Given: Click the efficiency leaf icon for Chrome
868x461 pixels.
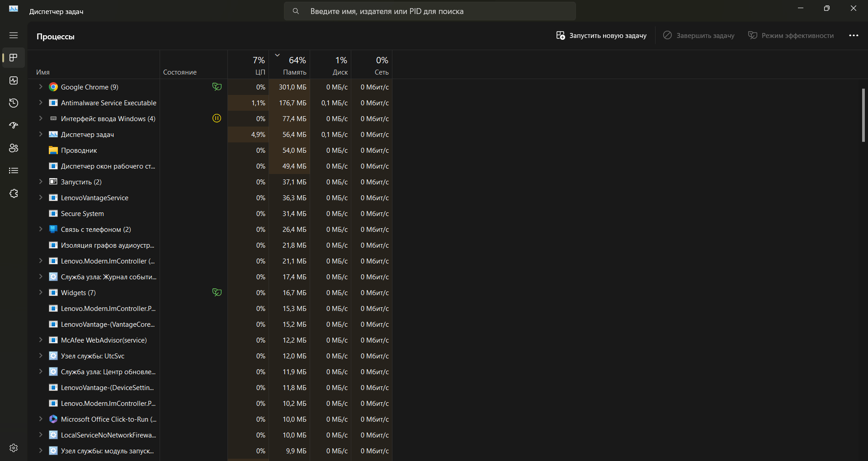Looking at the screenshot, I should [x=217, y=87].
